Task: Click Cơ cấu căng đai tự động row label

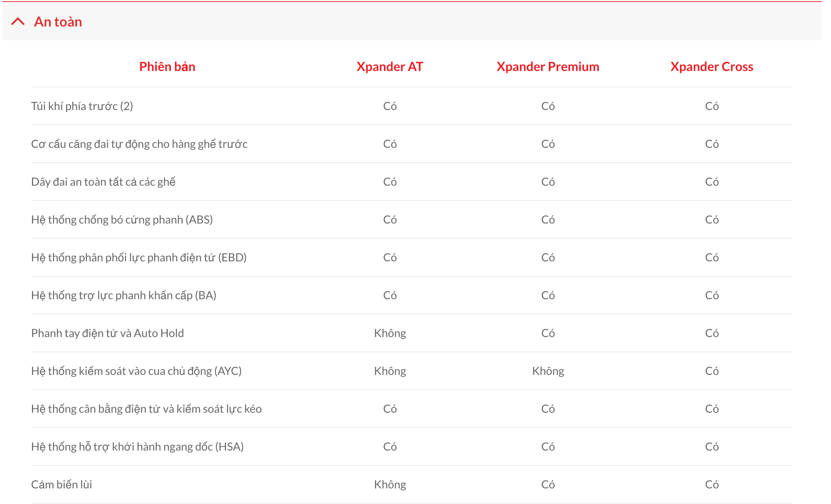Action: click(139, 144)
